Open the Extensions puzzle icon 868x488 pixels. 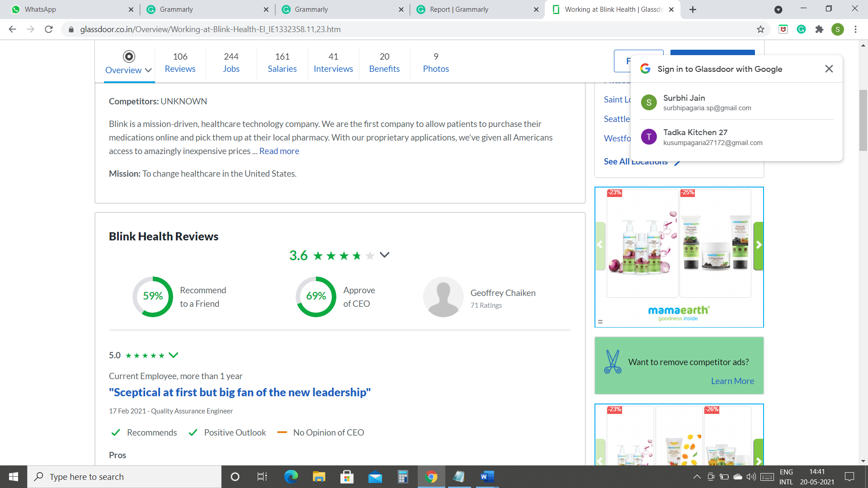click(x=819, y=29)
